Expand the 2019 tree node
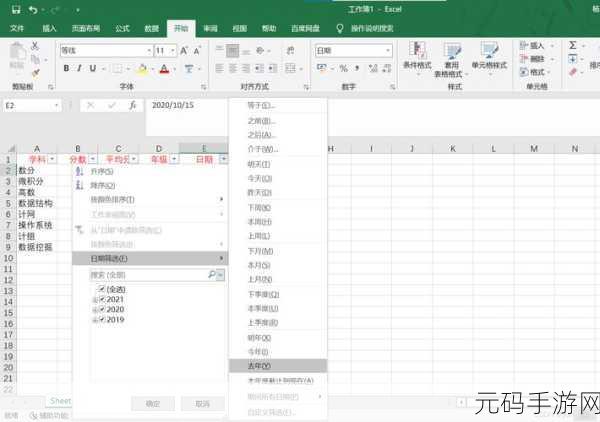600x422 pixels. [x=95, y=320]
